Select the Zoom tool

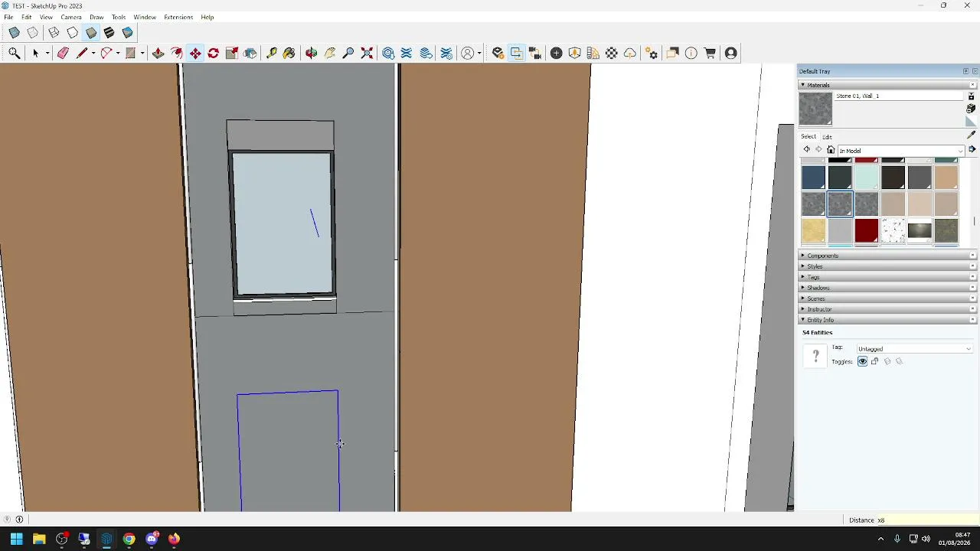pyautogui.click(x=348, y=53)
